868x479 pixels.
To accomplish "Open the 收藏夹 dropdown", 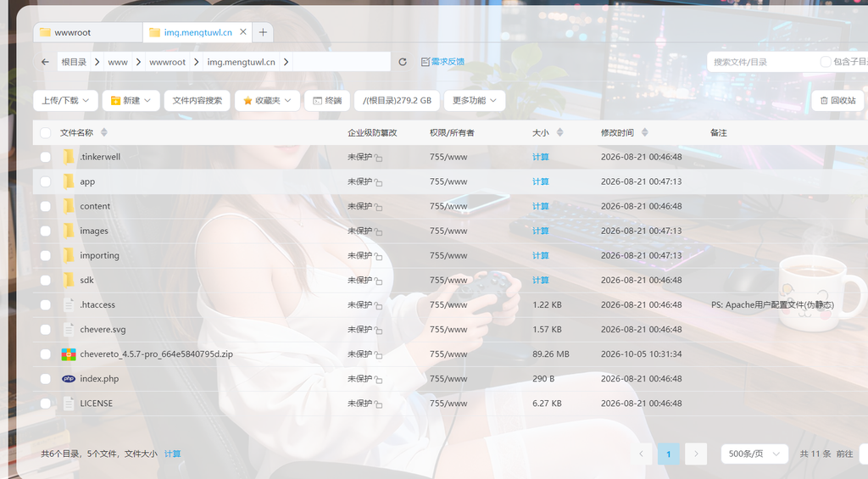I will [x=267, y=100].
